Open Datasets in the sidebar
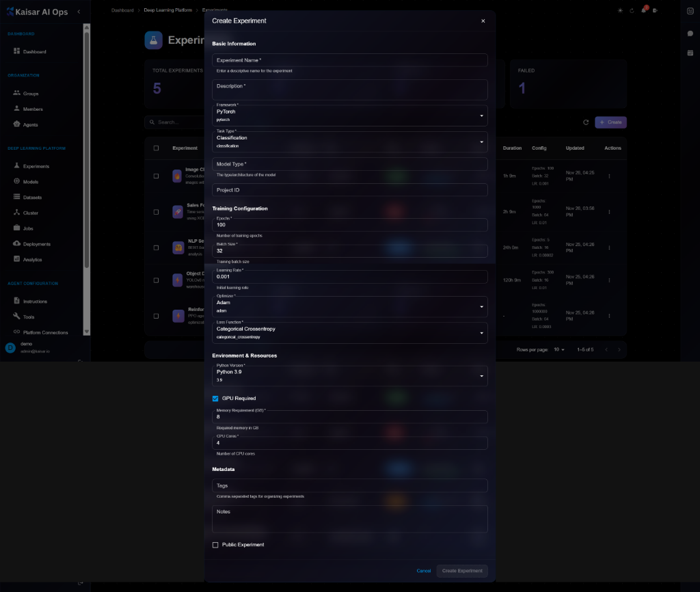The image size is (700, 592). coord(32,198)
